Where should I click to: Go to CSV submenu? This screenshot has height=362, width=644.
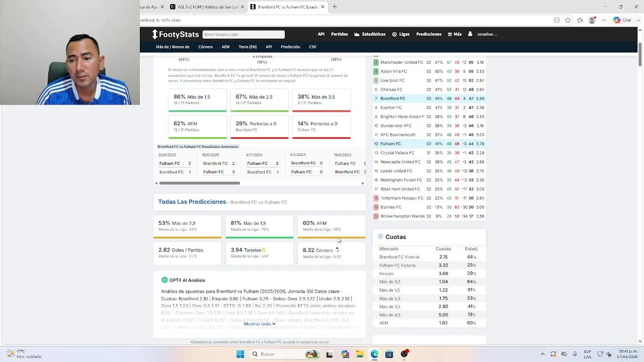[x=312, y=47]
